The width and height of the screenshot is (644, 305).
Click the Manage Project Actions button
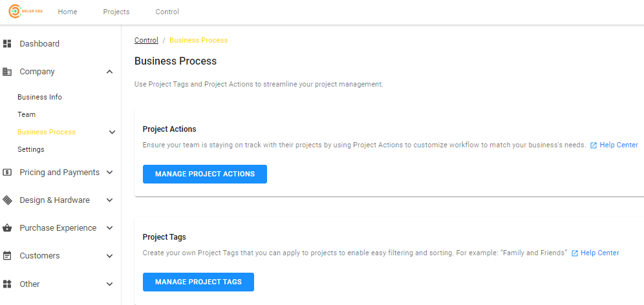click(x=205, y=174)
